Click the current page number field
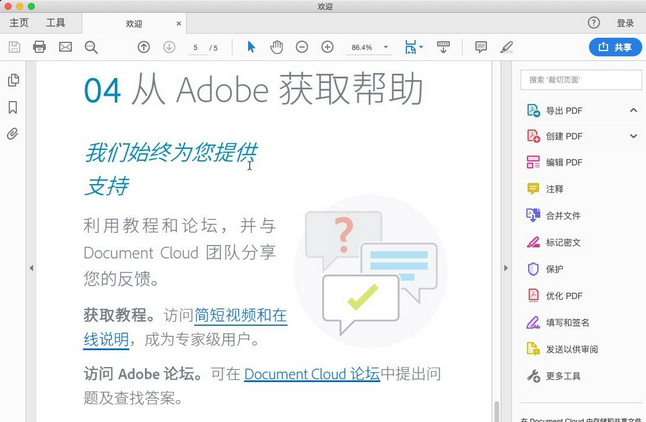Screen dimensions: 646x422 click(x=196, y=47)
